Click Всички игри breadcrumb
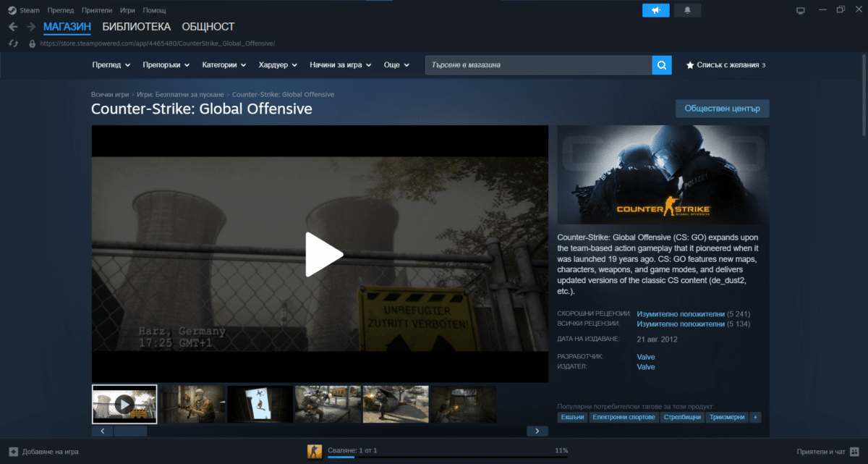 point(110,95)
